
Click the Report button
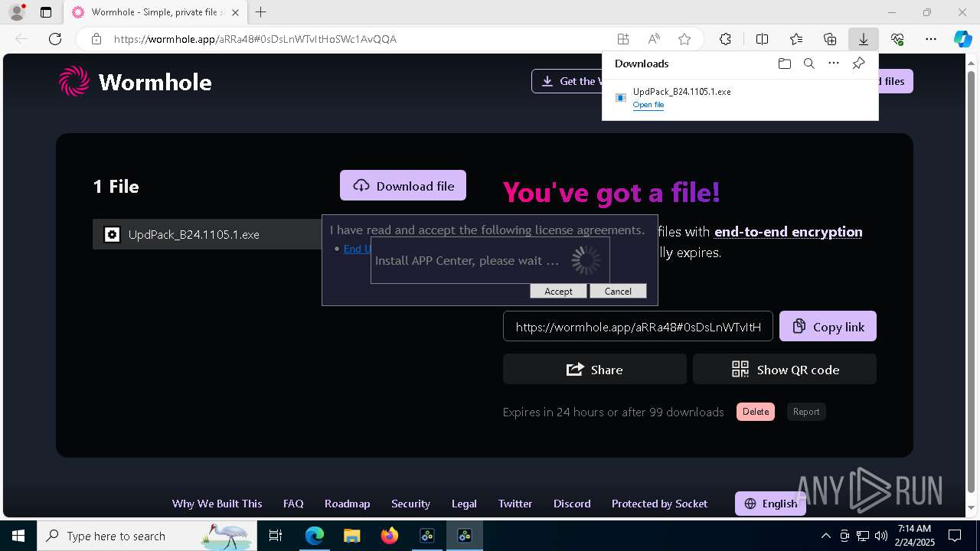pyautogui.click(x=806, y=412)
